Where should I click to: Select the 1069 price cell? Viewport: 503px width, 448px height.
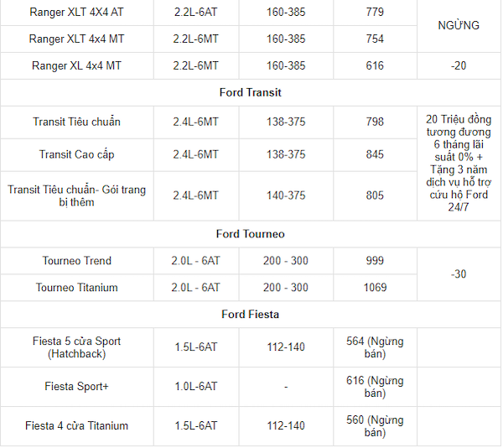coord(375,288)
